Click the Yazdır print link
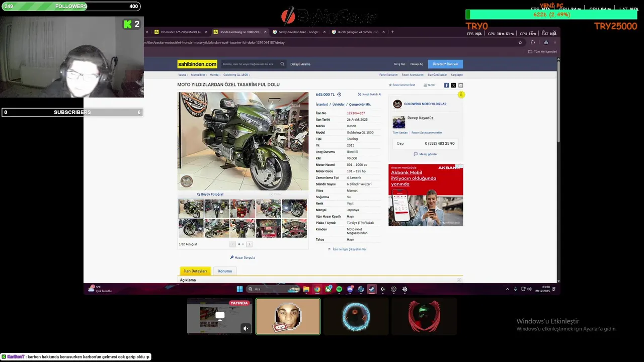Screen dimensions: 644x362 [430, 85]
